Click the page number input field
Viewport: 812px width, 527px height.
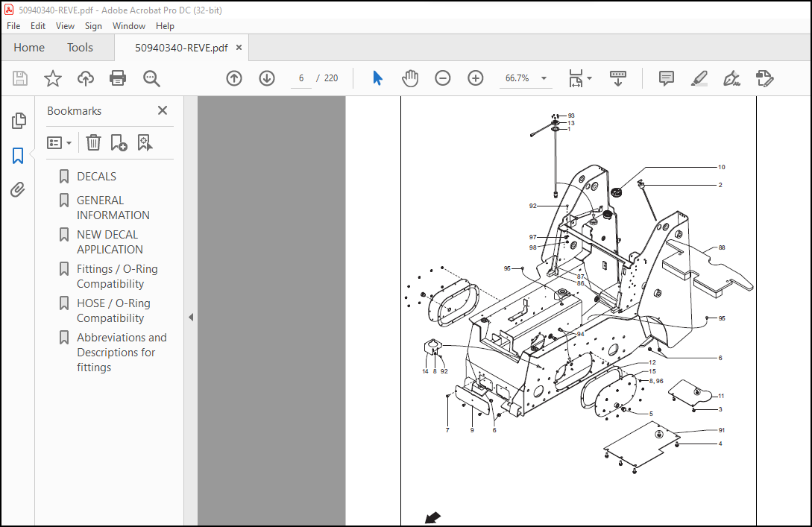pyautogui.click(x=301, y=78)
